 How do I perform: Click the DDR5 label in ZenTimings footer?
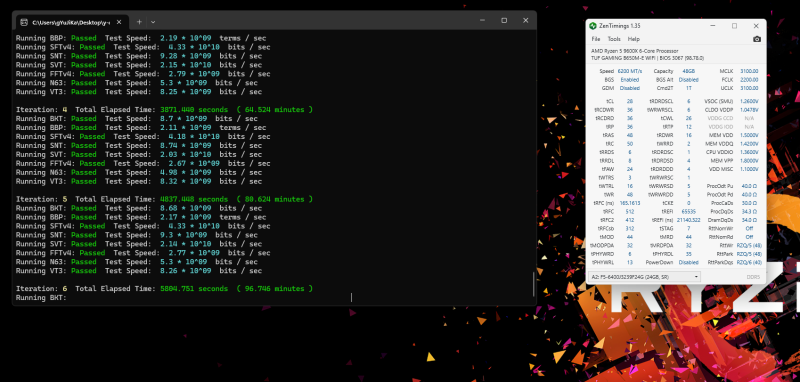(x=753, y=277)
